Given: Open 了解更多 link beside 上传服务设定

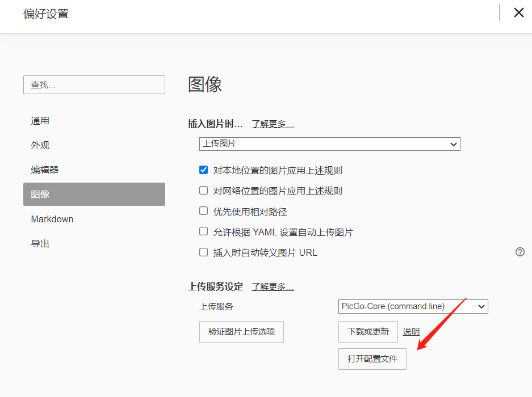Looking at the screenshot, I should point(273,287).
